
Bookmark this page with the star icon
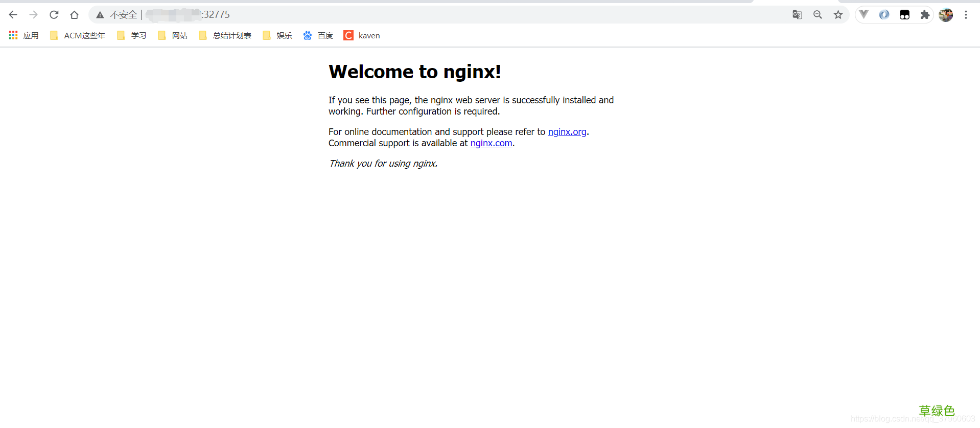pyautogui.click(x=838, y=15)
